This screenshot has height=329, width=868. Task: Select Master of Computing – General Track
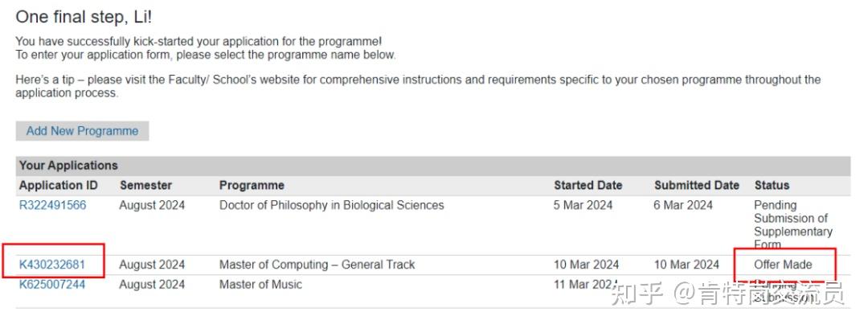317,265
